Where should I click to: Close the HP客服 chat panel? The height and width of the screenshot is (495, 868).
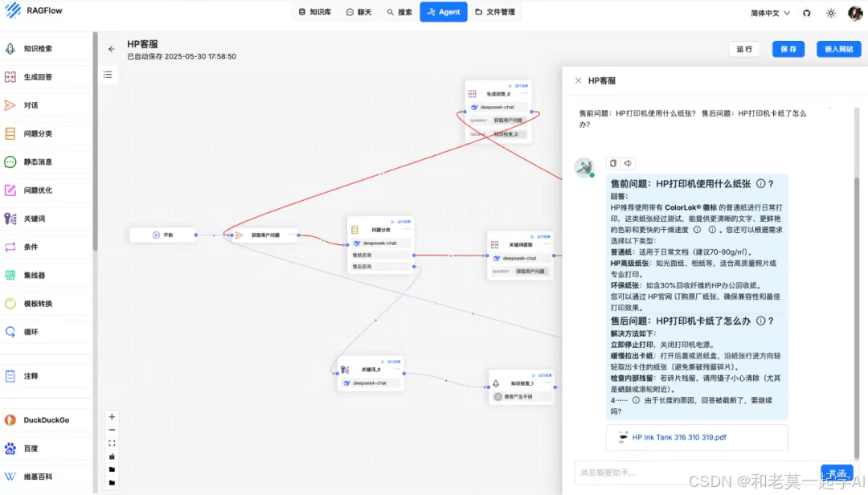pyautogui.click(x=578, y=81)
